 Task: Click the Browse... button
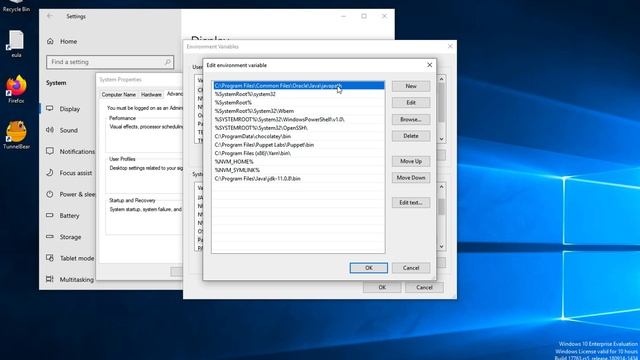411,120
